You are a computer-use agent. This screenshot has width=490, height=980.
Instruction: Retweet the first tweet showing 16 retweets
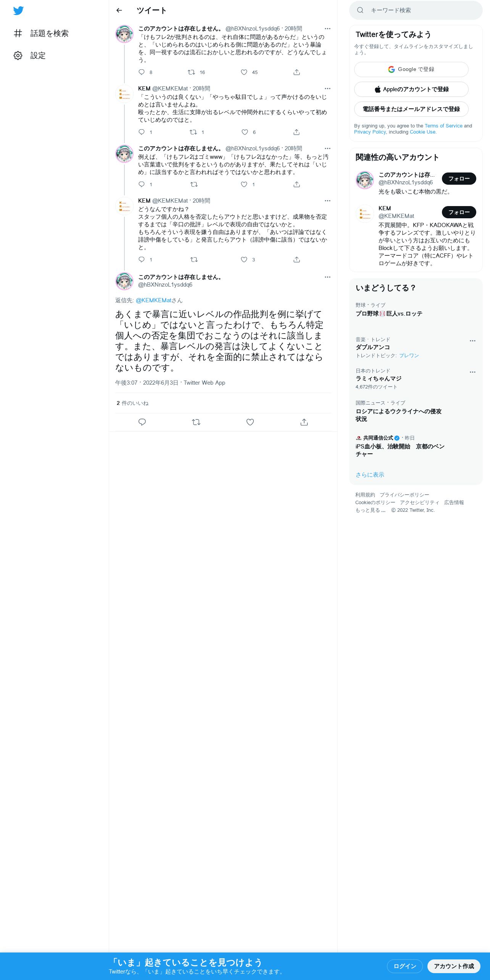pyautogui.click(x=192, y=72)
